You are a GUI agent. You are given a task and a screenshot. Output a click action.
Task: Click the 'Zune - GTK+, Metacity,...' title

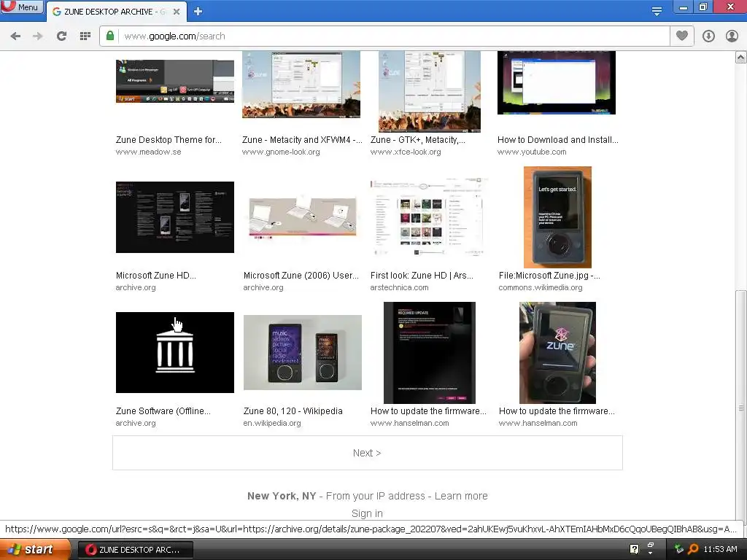tap(418, 139)
